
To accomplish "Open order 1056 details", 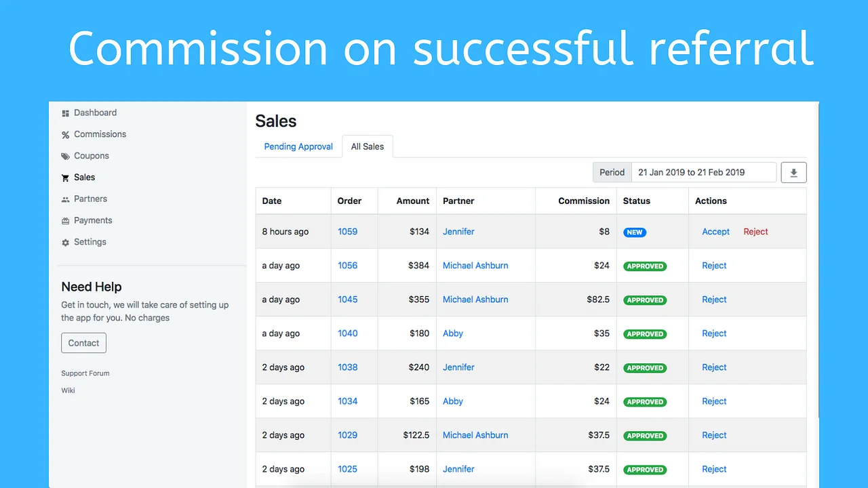I will click(x=347, y=266).
